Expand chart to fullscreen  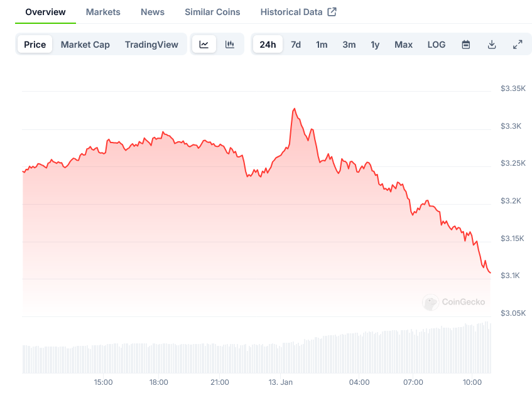click(x=518, y=45)
